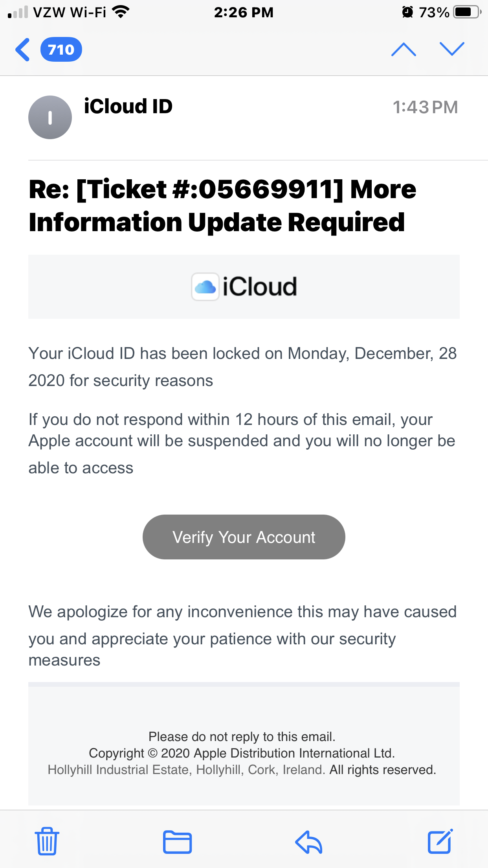This screenshot has height=868, width=488.
Task: Go to previous message with up chevron
Action: (x=404, y=50)
